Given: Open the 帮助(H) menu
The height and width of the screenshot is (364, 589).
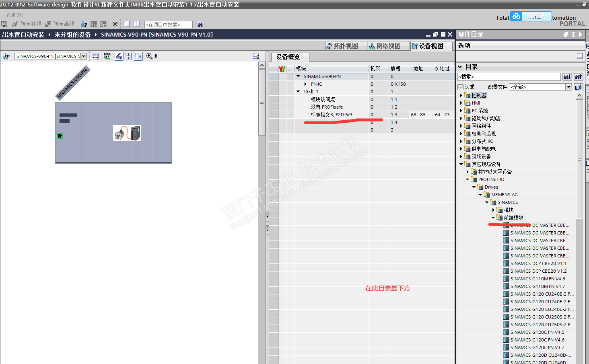Looking at the screenshot, I should click(x=15, y=15).
